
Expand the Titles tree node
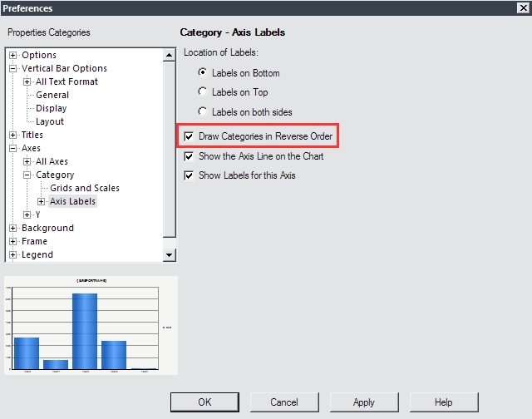click(x=13, y=136)
